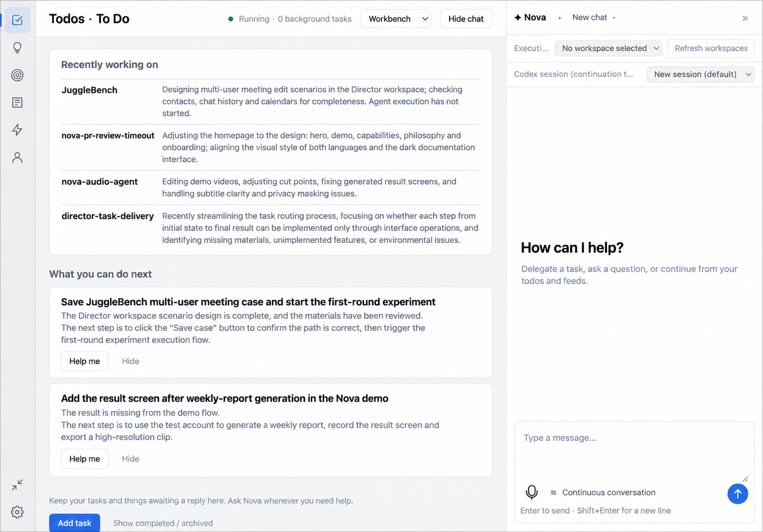Image resolution: width=763 pixels, height=532 pixels.
Task: Open the New session (default) dropdown
Action: point(701,74)
